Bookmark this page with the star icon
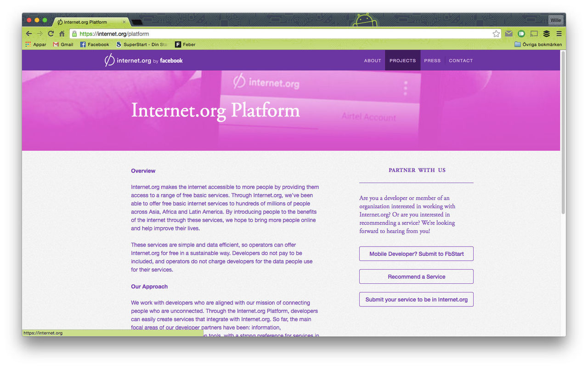588x368 pixels. 496,34
